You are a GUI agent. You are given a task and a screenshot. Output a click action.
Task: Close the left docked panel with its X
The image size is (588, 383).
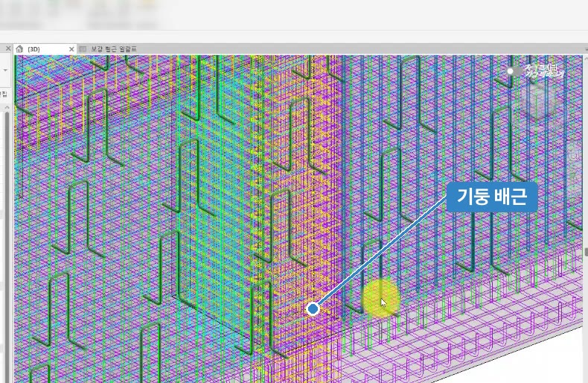pos(8,48)
